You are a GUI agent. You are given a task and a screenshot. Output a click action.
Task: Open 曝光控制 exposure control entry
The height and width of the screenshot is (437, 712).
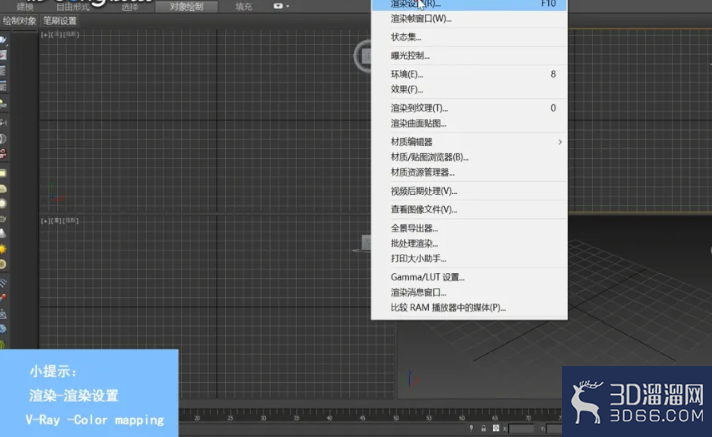point(470,56)
